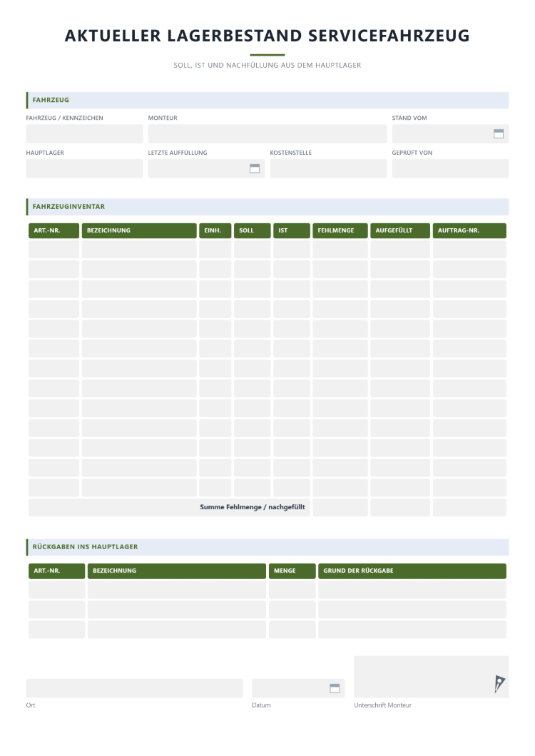Click the Hauptlager input field

[x=84, y=169]
